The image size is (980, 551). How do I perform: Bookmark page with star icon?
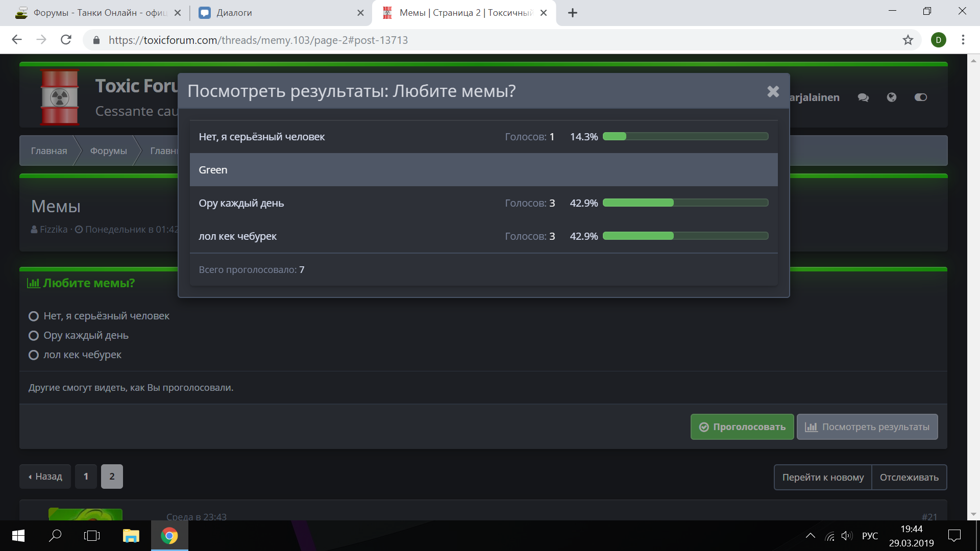click(x=908, y=40)
